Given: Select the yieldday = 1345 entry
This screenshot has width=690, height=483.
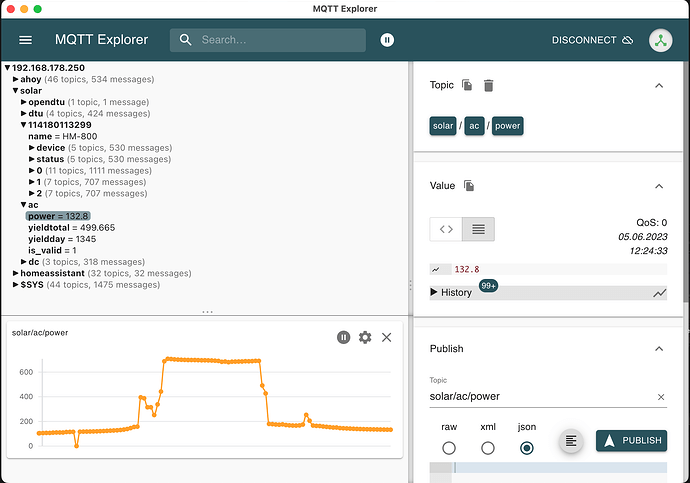Looking at the screenshot, I should (62, 239).
